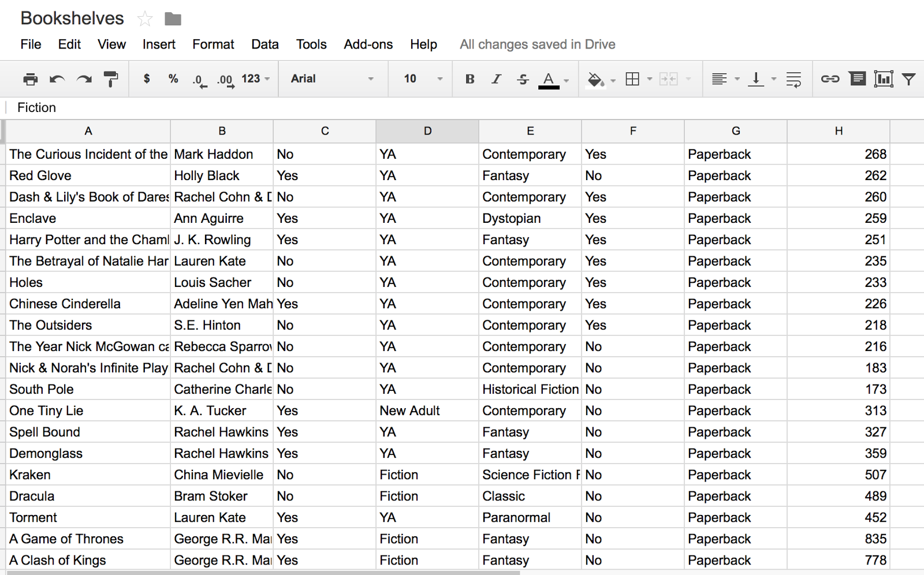Viewport: 924px width, 575px height.
Task: Expand horizontal align dropdown arrow
Action: pos(737,79)
